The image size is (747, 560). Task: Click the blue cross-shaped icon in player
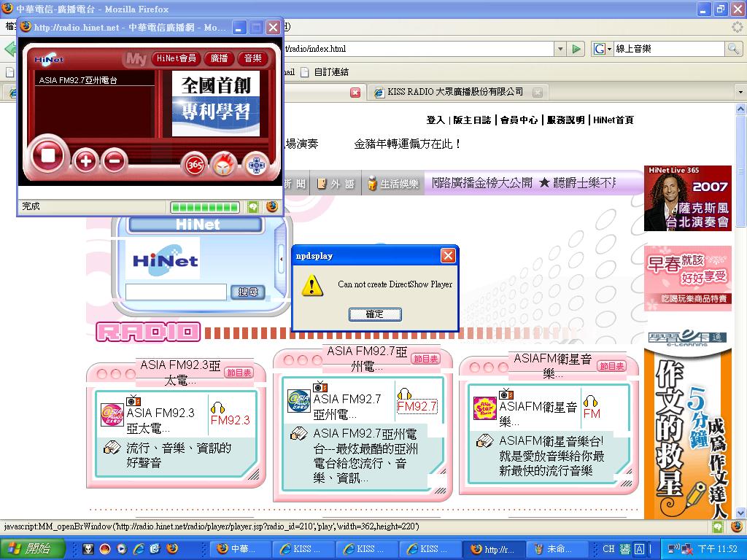256,165
